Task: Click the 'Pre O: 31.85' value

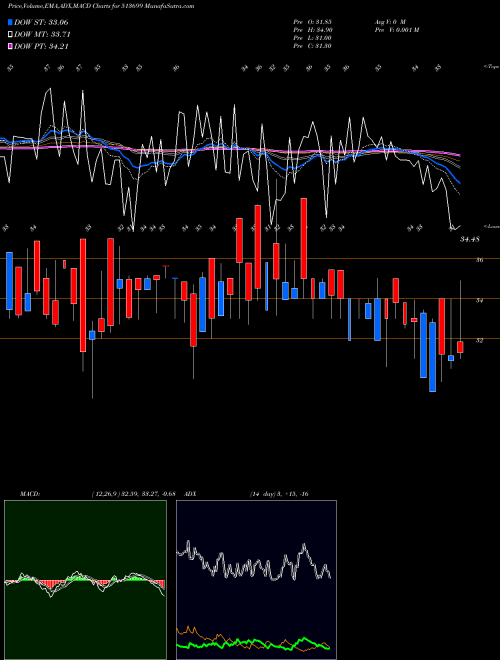Action: pos(313,22)
